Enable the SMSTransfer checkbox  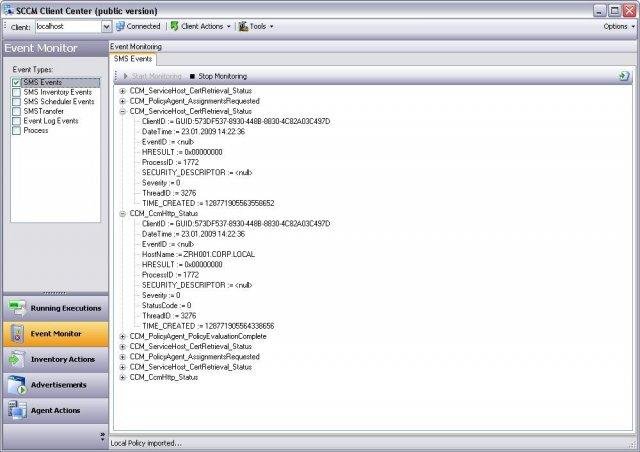[x=16, y=111]
